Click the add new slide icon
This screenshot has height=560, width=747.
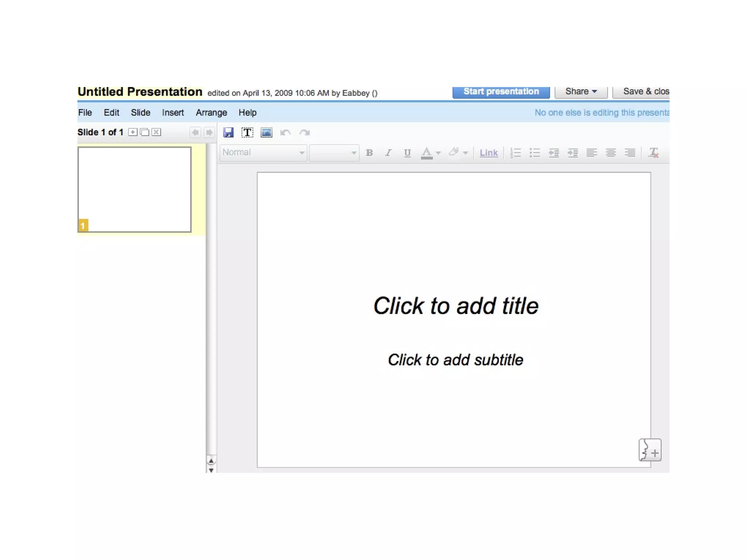pyautogui.click(x=133, y=132)
